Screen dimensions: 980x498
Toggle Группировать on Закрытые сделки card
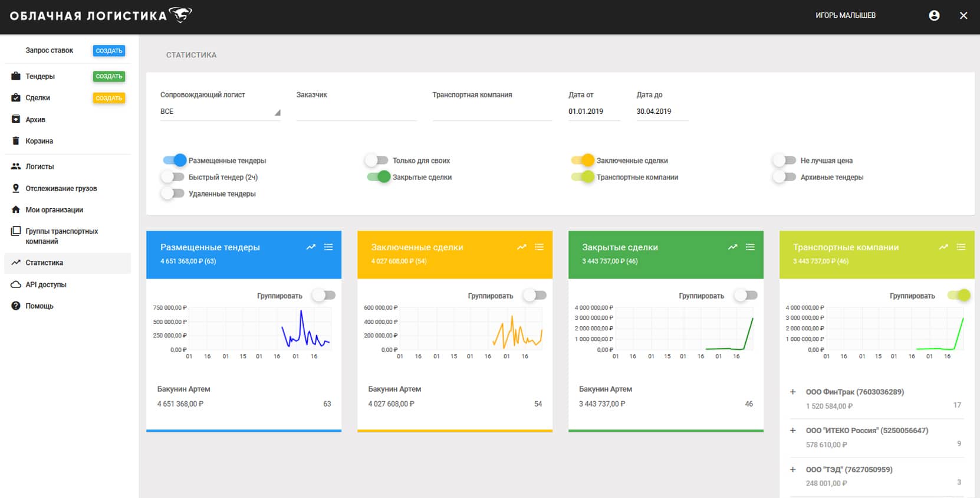[745, 295]
